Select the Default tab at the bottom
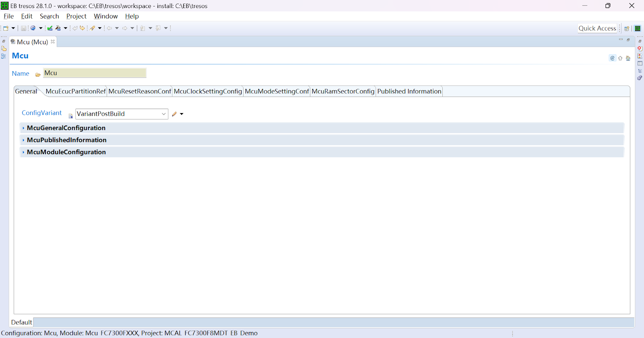The height and width of the screenshot is (338, 644). click(x=21, y=322)
